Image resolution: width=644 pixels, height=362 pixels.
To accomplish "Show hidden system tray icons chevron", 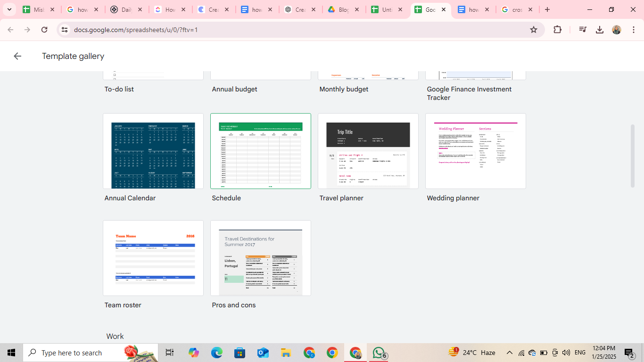I will point(509,353).
